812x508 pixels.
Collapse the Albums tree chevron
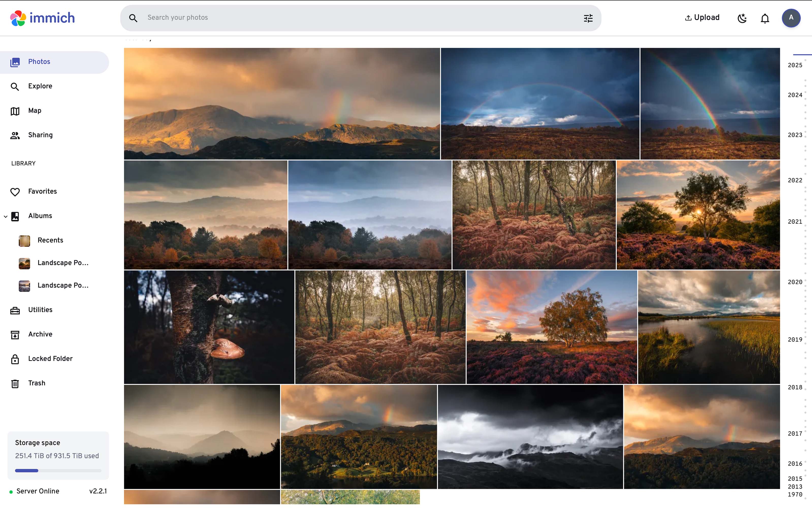pos(6,216)
